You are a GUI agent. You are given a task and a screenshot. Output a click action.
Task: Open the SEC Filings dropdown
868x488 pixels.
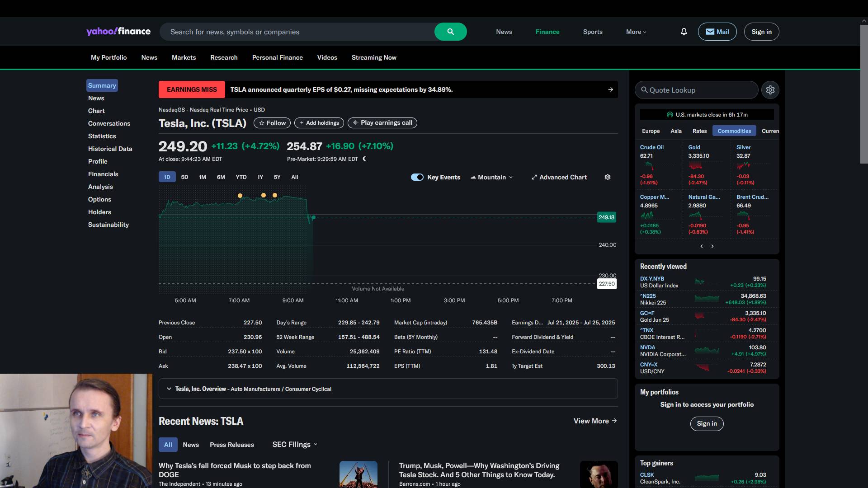coord(295,445)
